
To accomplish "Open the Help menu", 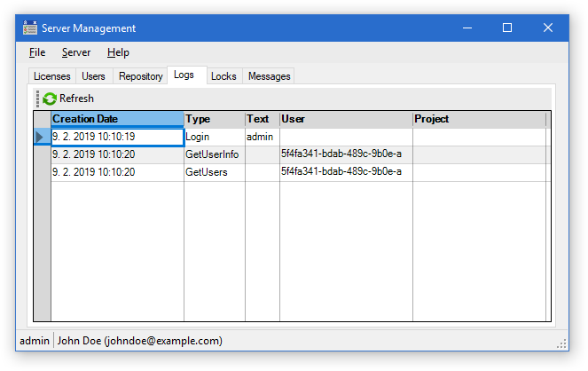I will 118,52.
